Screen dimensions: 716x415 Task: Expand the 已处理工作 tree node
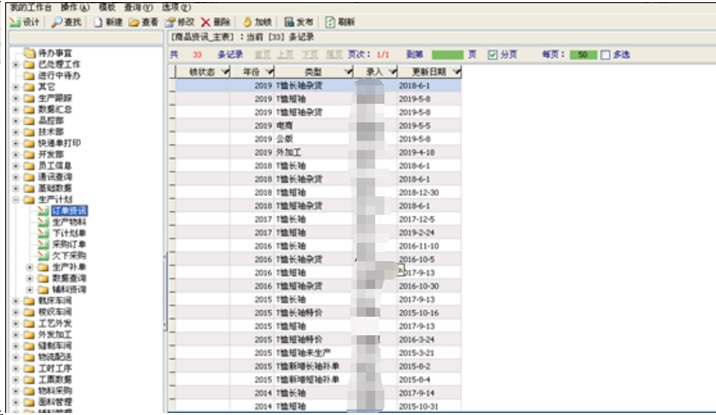pos(16,64)
